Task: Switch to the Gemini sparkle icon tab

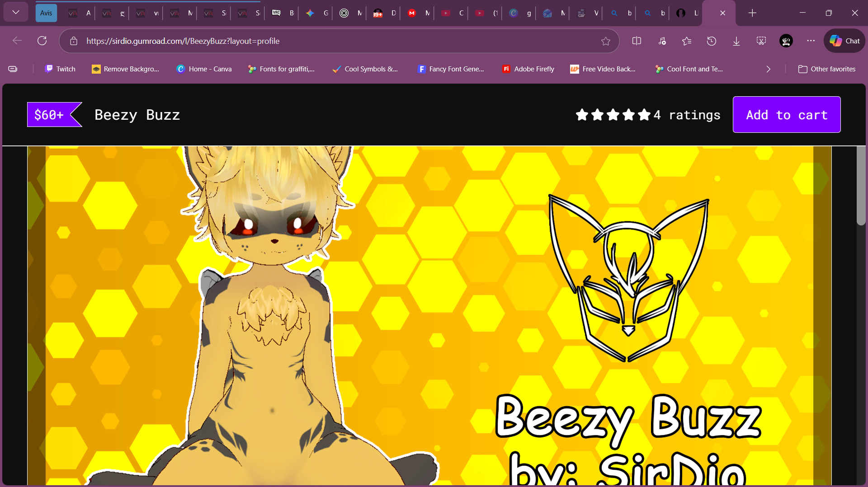Action: point(316,13)
